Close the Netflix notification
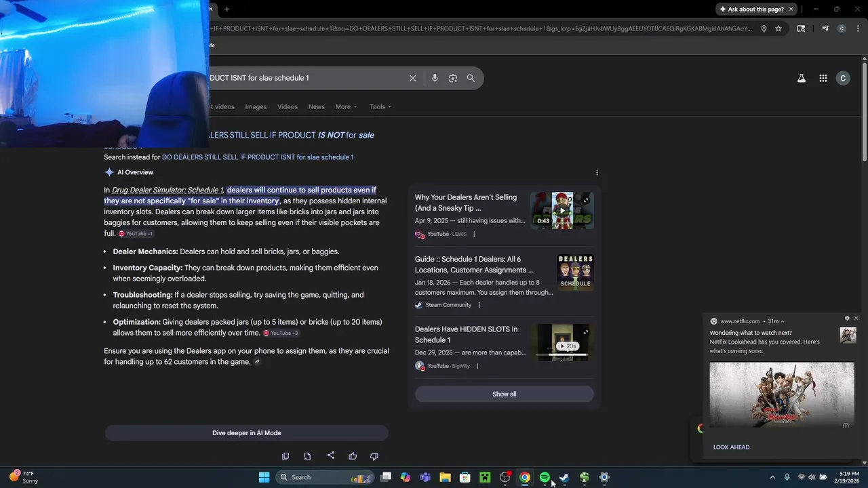This screenshot has height=488, width=868. pos(856,318)
